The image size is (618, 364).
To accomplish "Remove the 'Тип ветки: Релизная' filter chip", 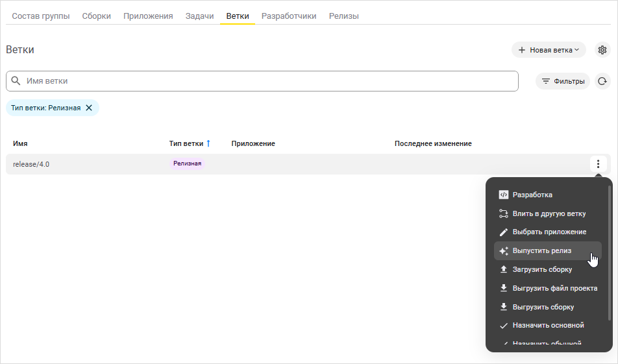I will 89,108.
